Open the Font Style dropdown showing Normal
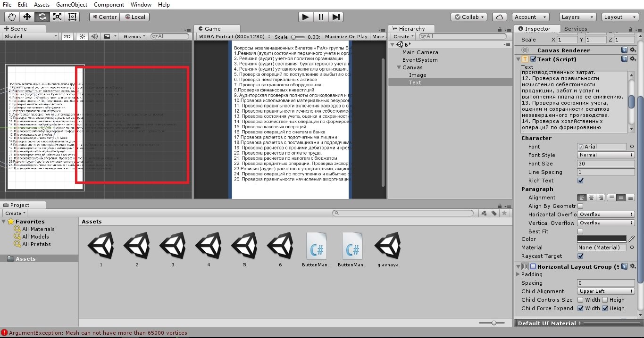The width and height of the screenshot is (644, 338). point(605,155)
